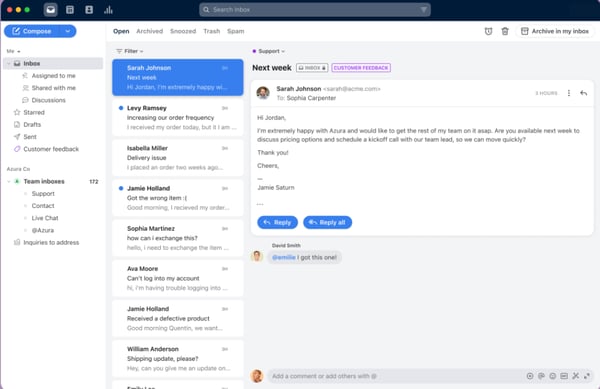Open the analytics bar chart icon

108,10
